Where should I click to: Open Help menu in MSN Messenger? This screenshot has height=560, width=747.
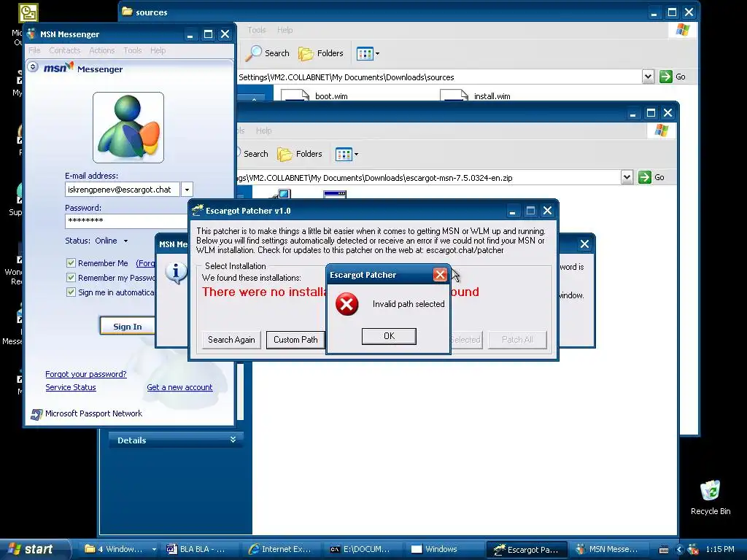coord(158,50)
